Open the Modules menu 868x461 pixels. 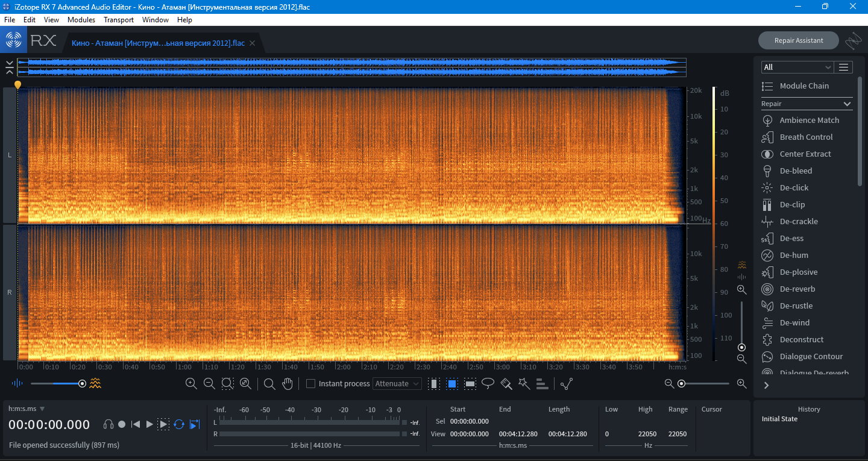(81, 20)
